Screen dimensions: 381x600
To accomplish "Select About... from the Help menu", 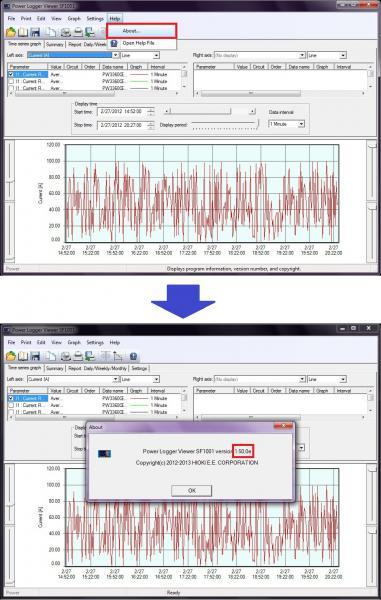I will click(142, 31).
